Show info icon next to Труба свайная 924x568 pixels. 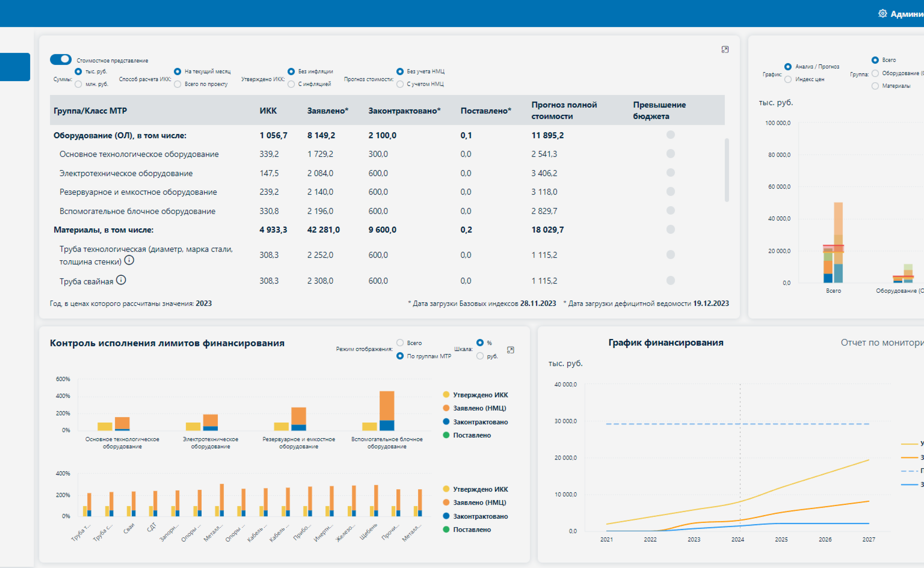coord(121,280)
